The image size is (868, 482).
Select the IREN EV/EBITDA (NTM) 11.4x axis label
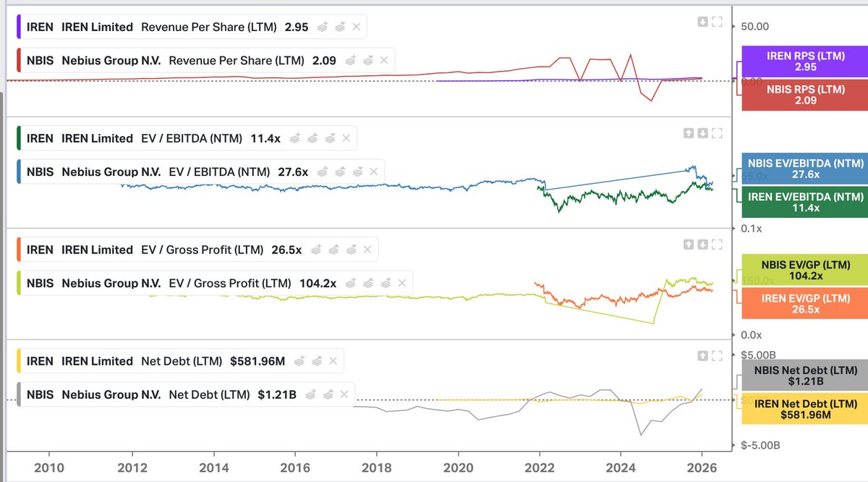805,201
